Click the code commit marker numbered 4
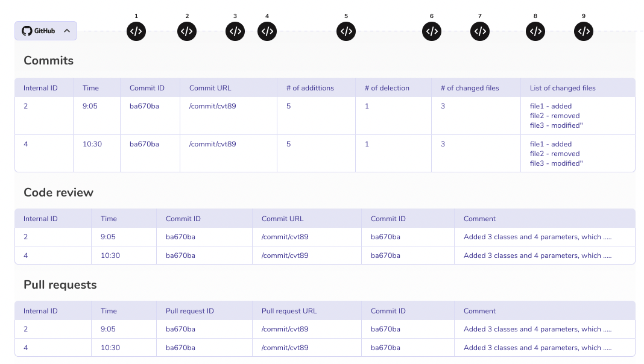 [267, 31]
